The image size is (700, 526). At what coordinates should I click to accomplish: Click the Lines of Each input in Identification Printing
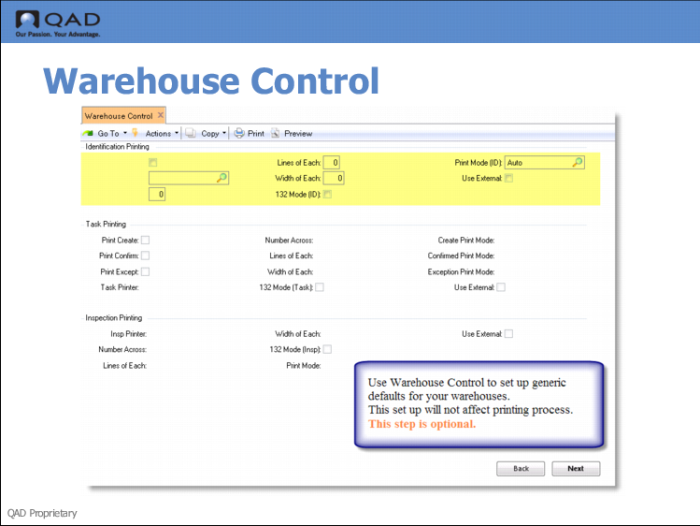(332, 163)
